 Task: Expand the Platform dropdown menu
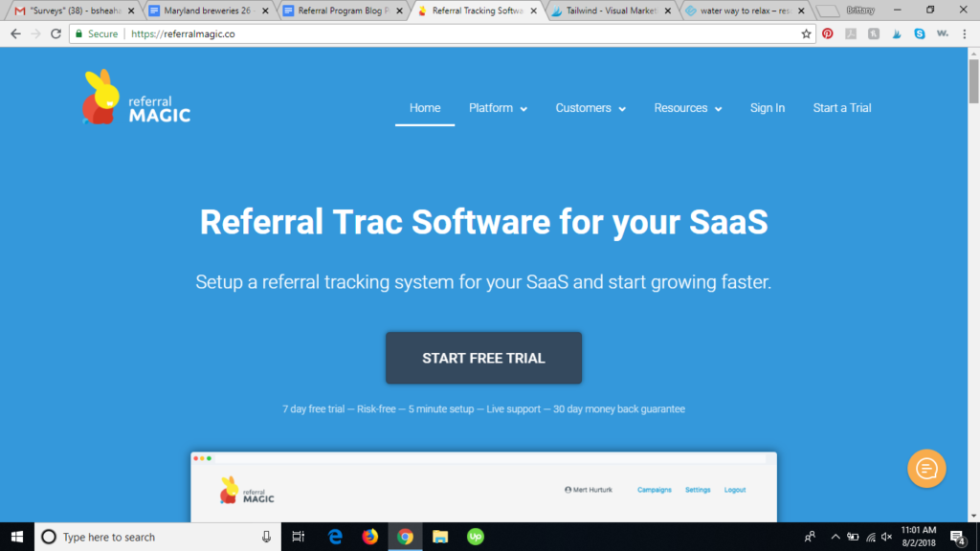point(498,108)
